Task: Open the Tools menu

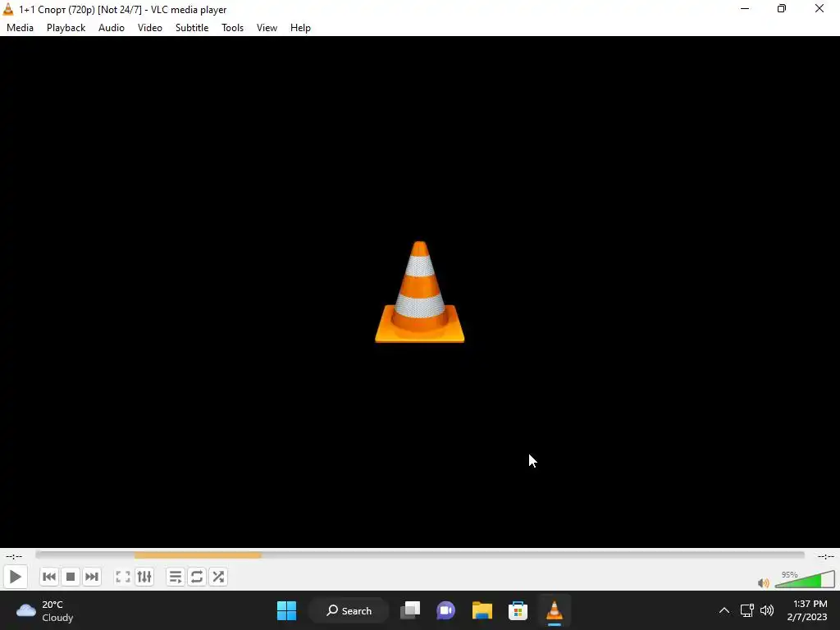Action: pos(232,28)
